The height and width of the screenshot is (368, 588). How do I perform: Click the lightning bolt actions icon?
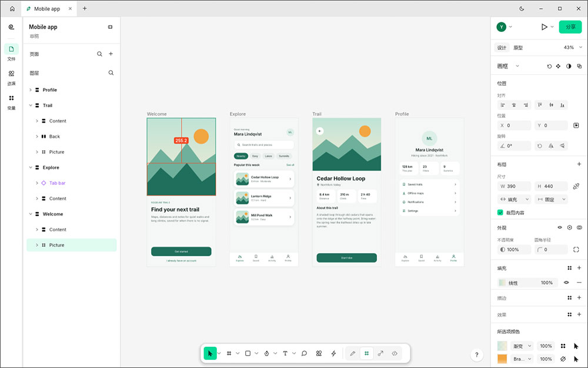333,353
